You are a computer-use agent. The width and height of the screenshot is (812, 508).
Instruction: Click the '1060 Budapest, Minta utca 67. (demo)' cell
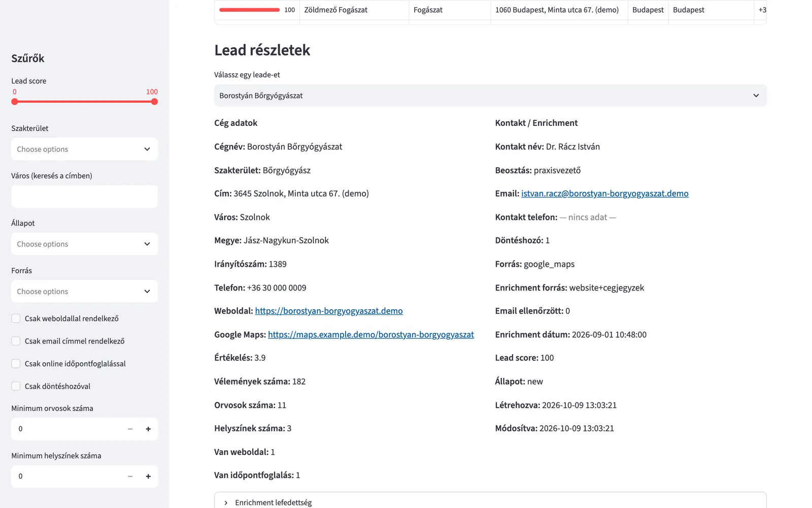point(559,10)
